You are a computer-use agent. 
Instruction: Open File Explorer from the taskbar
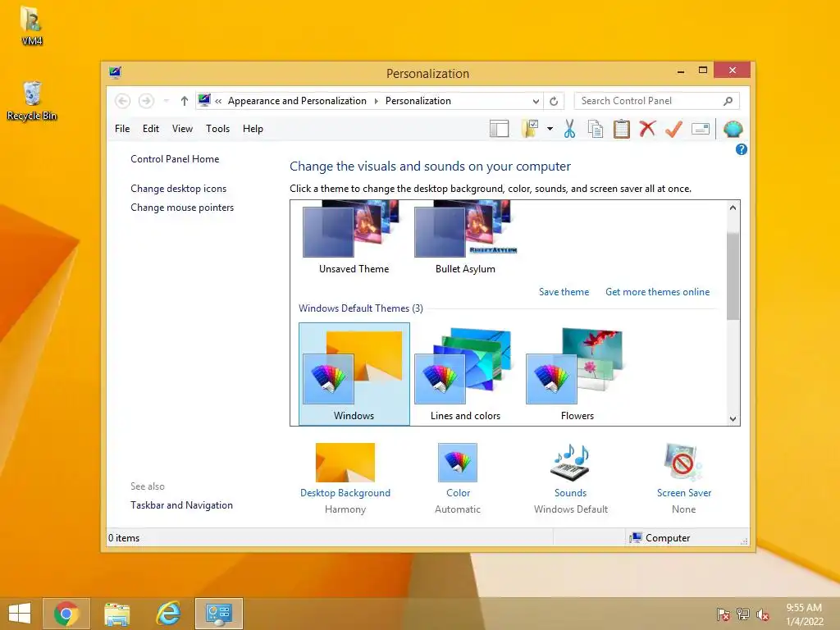[116, 614]
